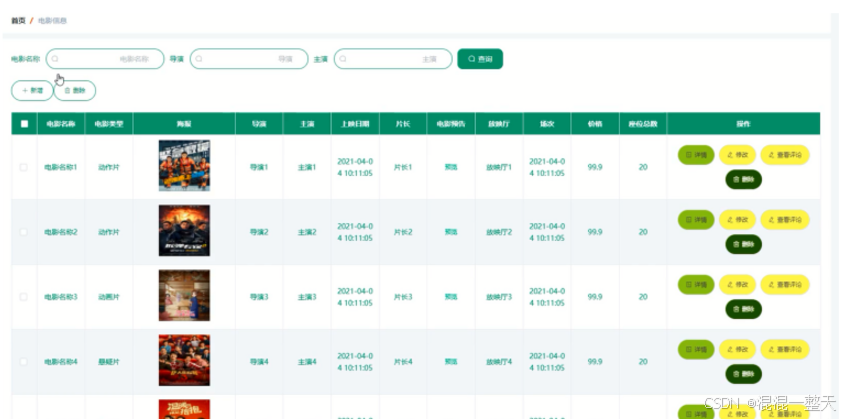Click the 首页 breadcrumb link
This screenshot has width=848, height=419.
click(18, 21)
